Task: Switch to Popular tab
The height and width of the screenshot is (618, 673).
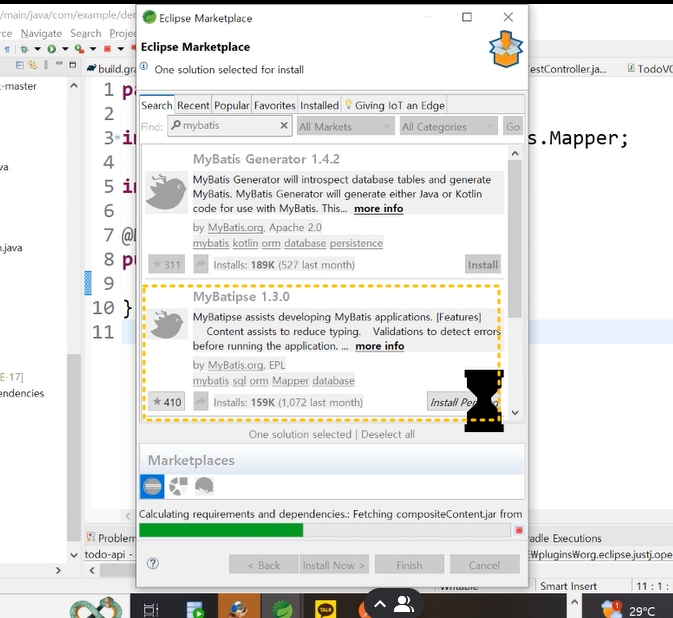Action: pyautogui.click(x=232, y=106)
